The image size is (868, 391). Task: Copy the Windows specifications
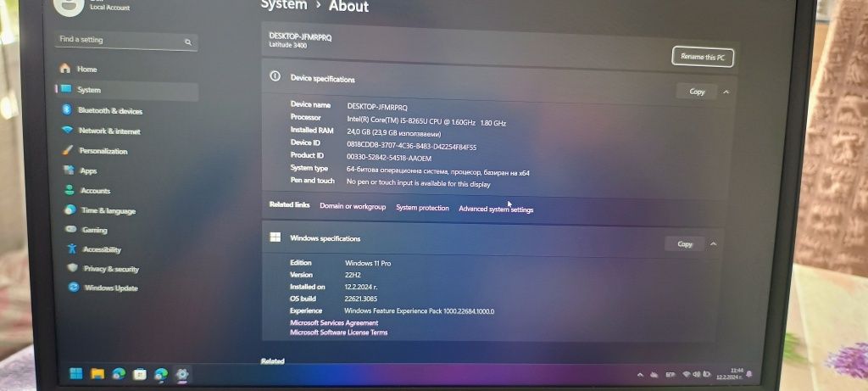[685, 243]
